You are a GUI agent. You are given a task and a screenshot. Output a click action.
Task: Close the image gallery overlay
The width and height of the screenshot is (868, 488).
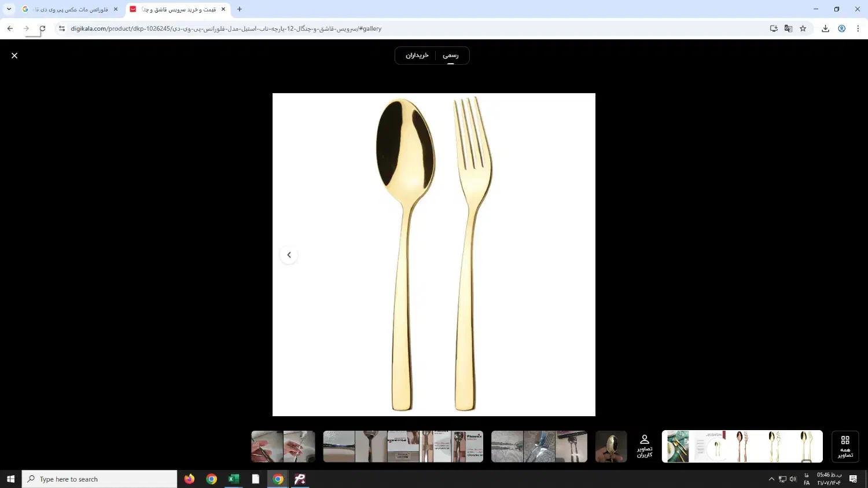pyautogui.click(x=14, y=56)
